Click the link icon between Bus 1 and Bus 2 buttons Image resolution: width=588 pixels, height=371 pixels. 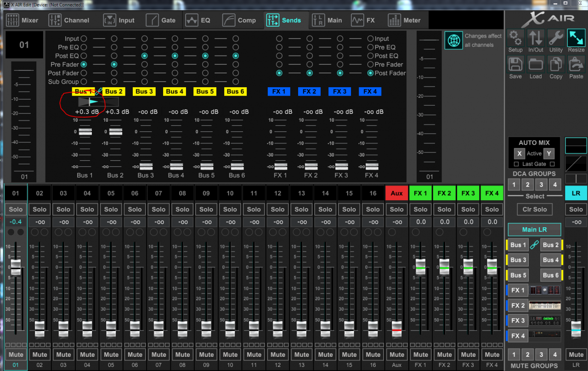click(534, 245)
